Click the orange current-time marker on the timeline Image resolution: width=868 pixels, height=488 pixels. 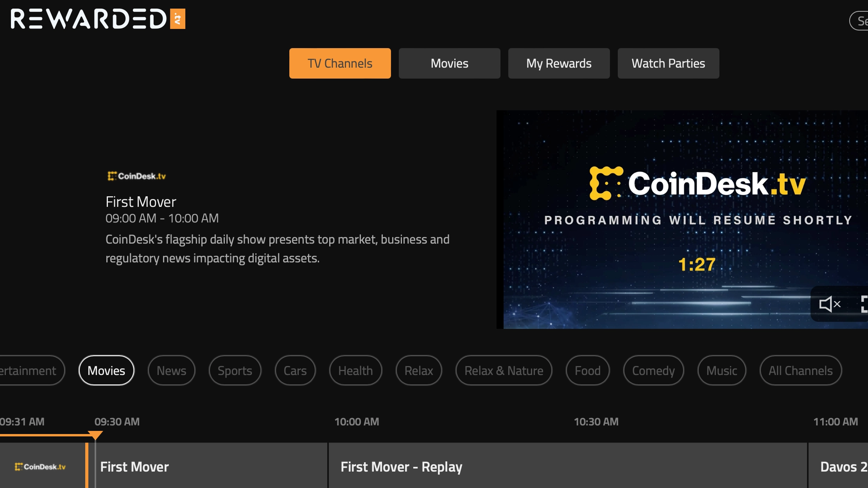point(95,435)
